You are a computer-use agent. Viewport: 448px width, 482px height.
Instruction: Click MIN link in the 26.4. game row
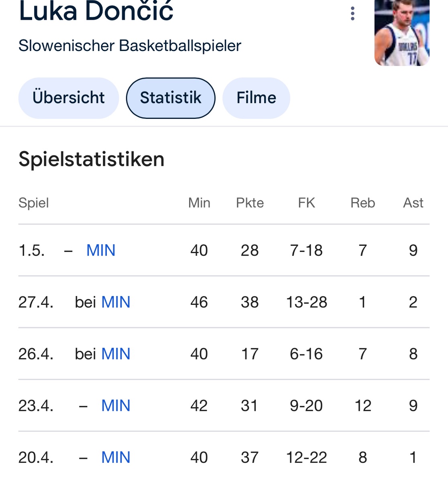116,354
